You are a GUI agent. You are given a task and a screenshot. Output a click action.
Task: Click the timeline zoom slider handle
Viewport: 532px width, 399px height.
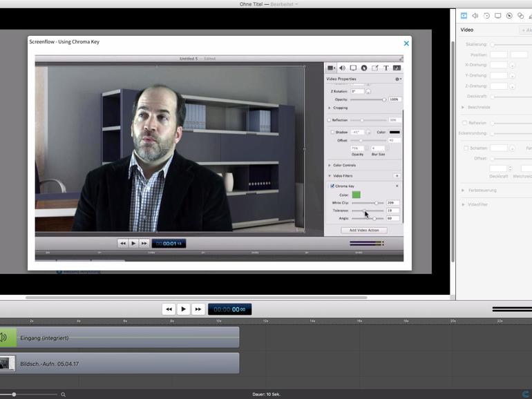coord(14,394)
